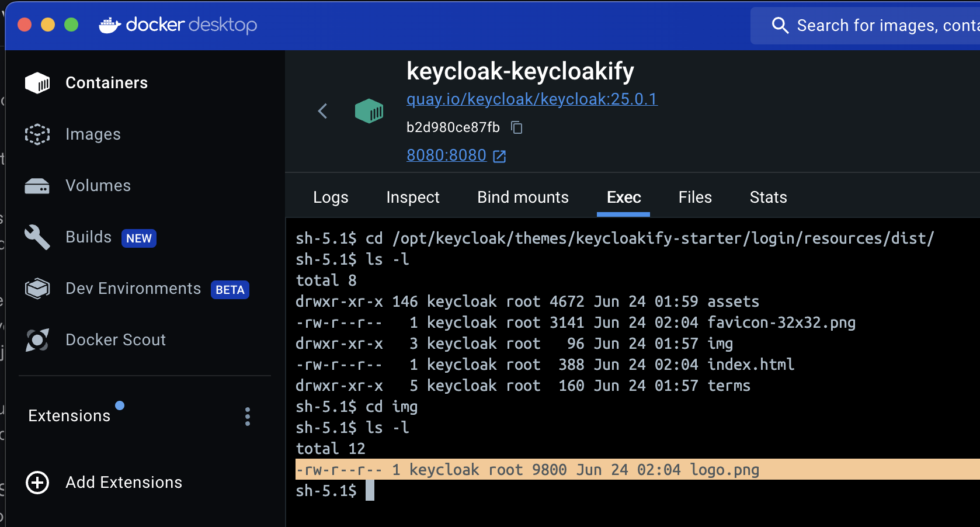
Task: Click the external link icon beside 8080:8080
Action: point(499,156)
